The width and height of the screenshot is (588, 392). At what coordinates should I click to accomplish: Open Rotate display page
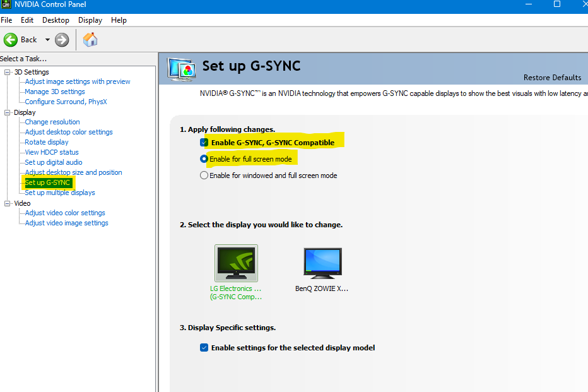point(47,142)
